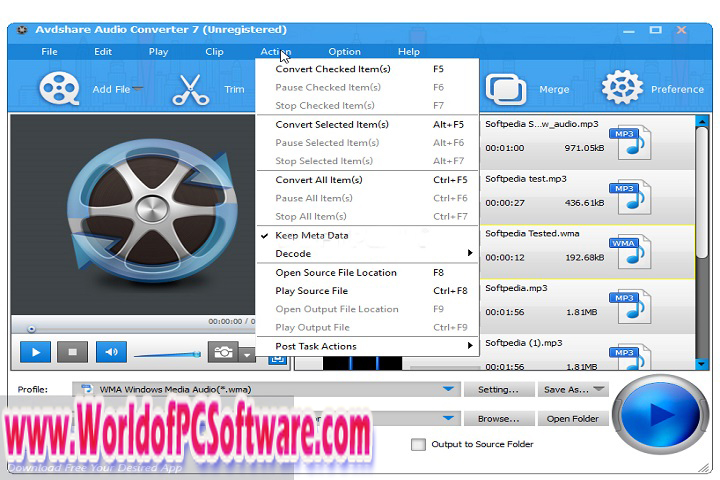Select the Softpedia test.mp3 file name
720x480 pixels.
(x=526, y=179)
